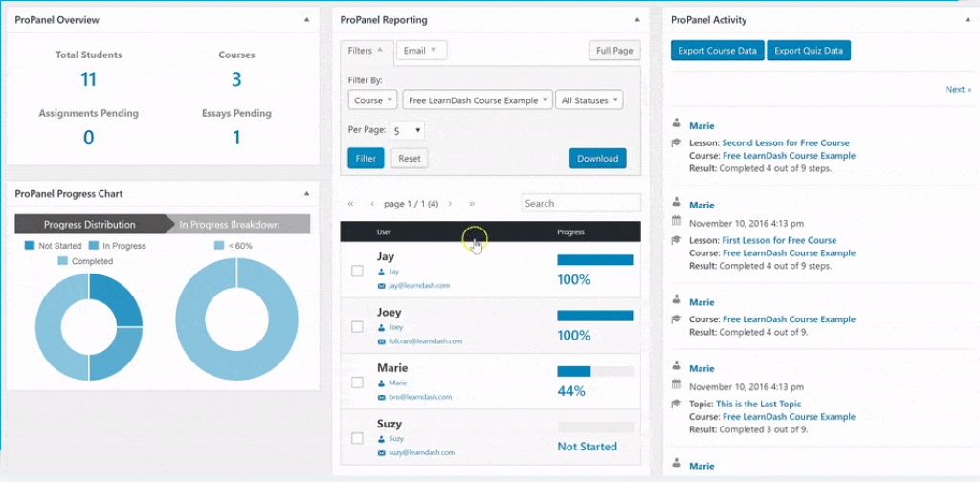Check the box for Suzy's row
Screen dimensions: 980x482
(x=357, y=438)
